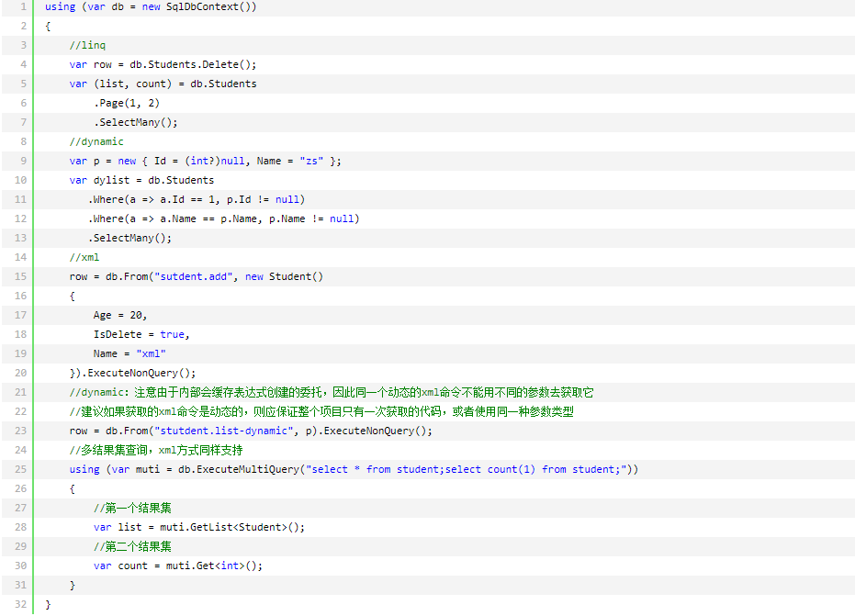
Task: Click 'muti.Get<int>();' on line 30
Action: 214,566
